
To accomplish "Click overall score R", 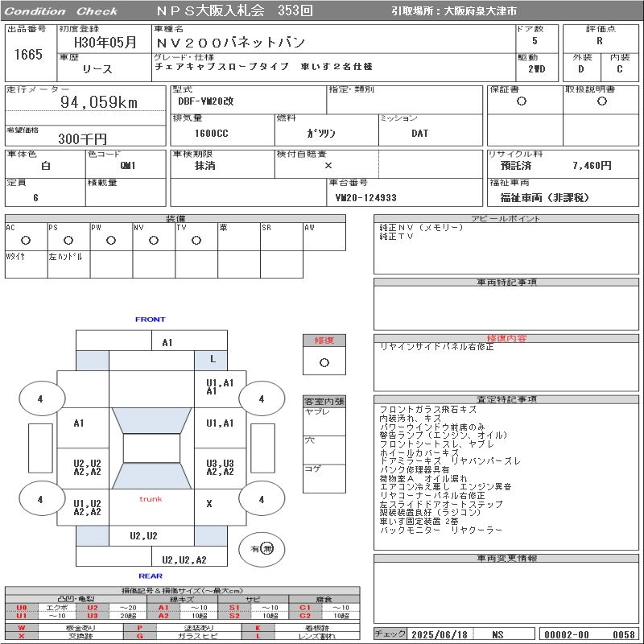I will 600,41.
